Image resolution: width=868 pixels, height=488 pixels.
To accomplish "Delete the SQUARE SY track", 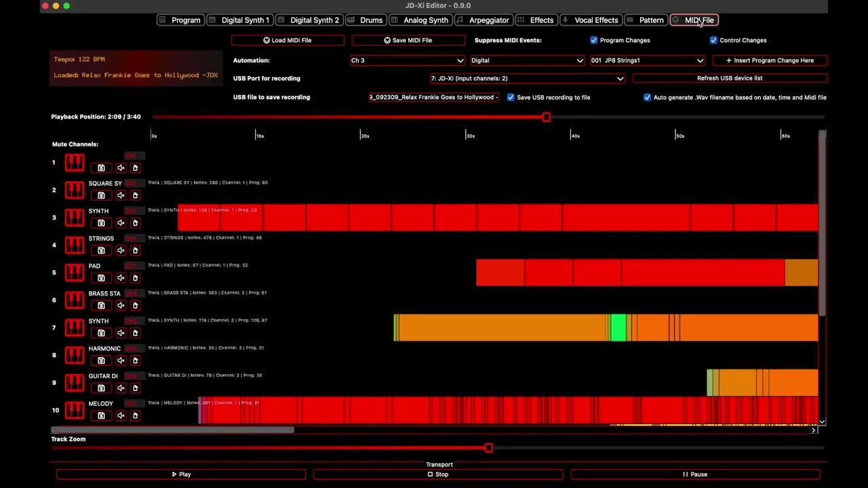I will tap(135, 195).
